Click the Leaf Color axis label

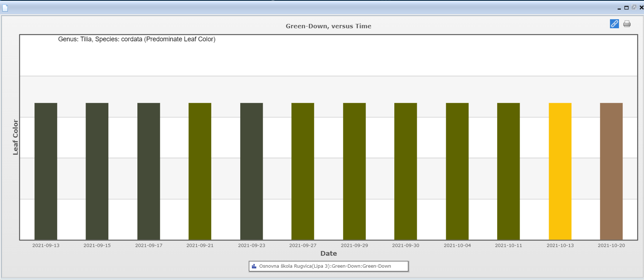(15, 137)
